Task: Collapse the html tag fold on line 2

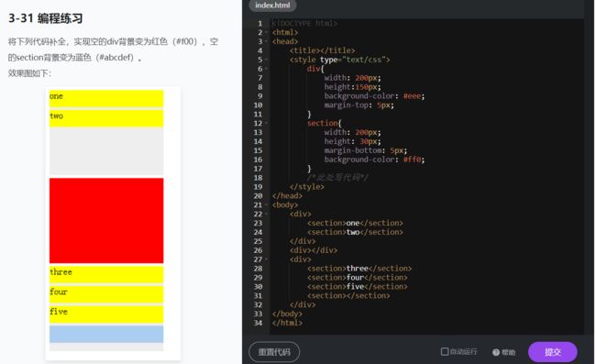Action: point(266,32)
